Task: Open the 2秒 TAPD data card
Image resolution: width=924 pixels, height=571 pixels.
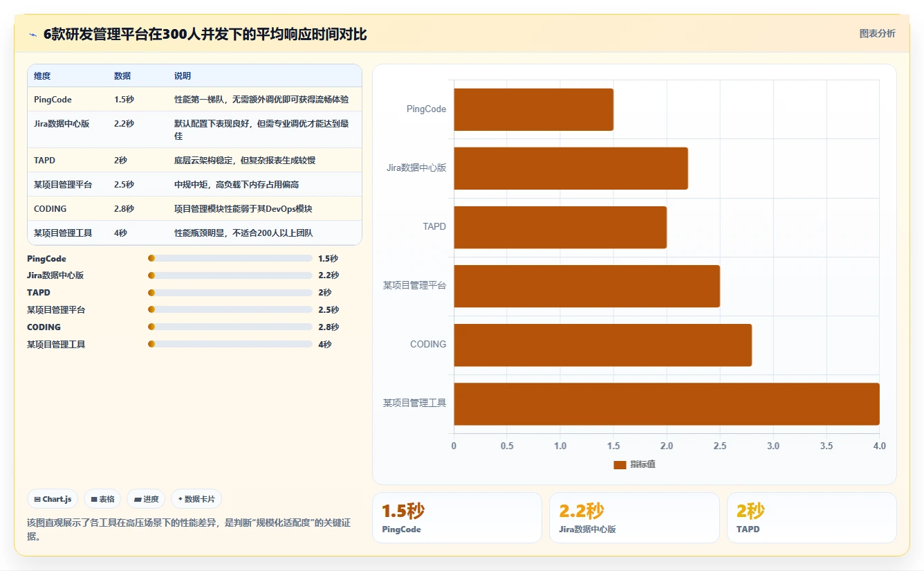Action: coord(811,518)
